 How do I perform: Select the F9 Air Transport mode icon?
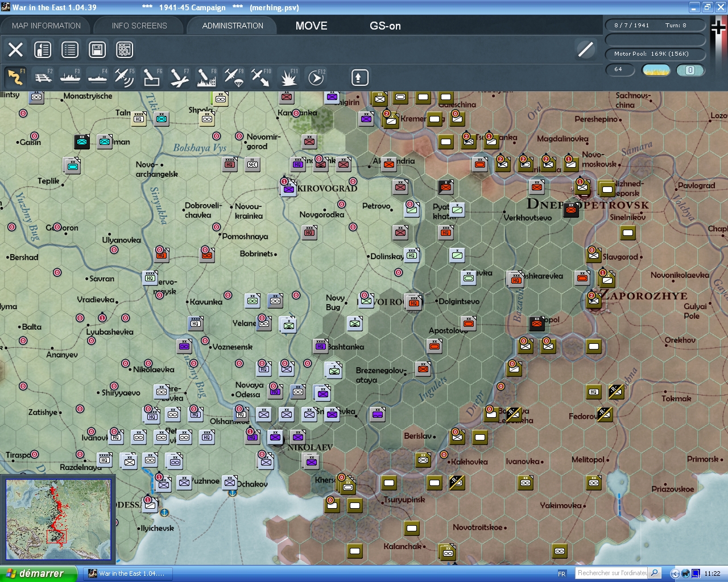(x=234, y=77)
